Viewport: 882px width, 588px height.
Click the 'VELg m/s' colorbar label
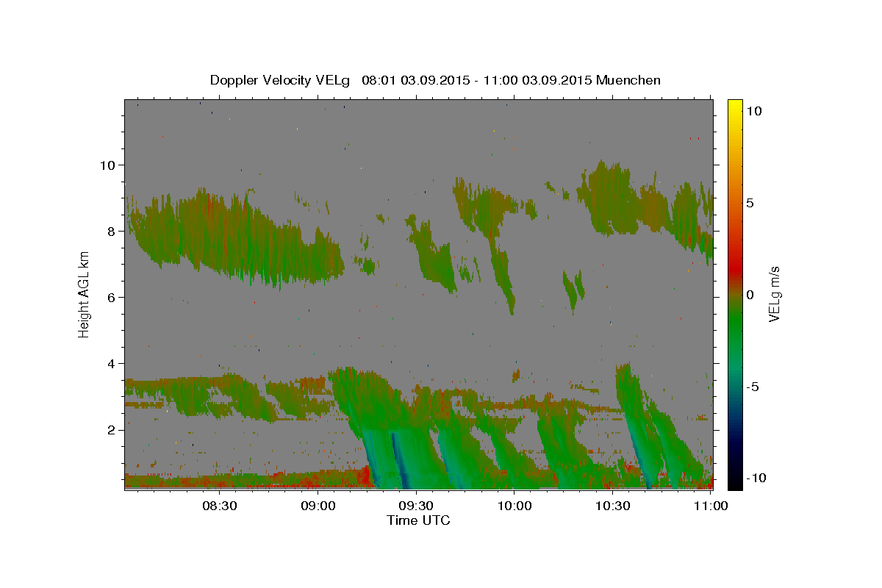[x=774, y=294]
